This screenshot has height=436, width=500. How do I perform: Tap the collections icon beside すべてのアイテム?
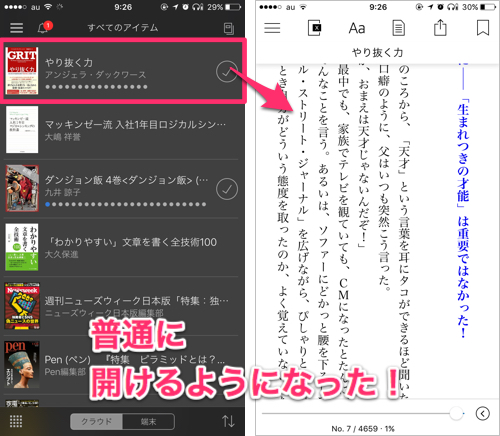229,28
